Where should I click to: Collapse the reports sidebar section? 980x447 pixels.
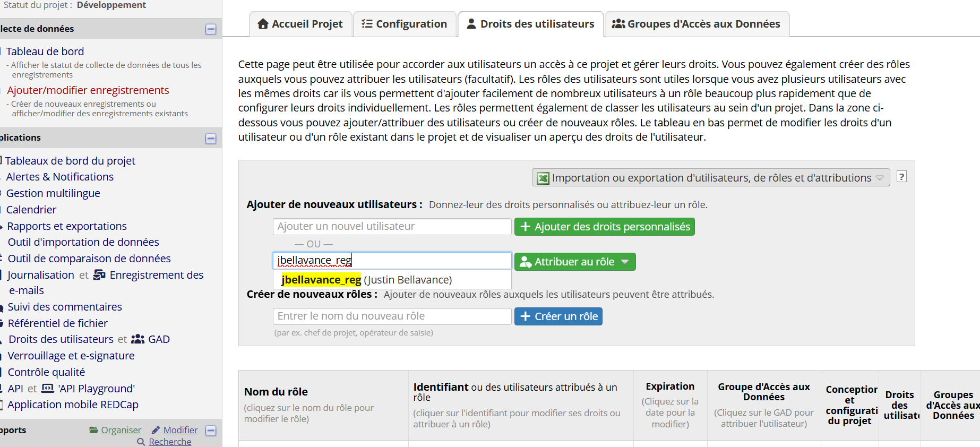coord(211,431)
